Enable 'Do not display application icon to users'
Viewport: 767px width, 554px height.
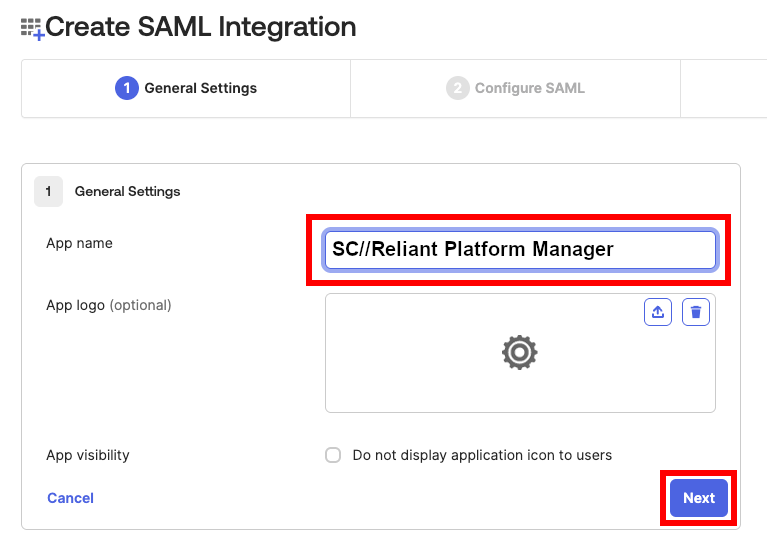333,455
